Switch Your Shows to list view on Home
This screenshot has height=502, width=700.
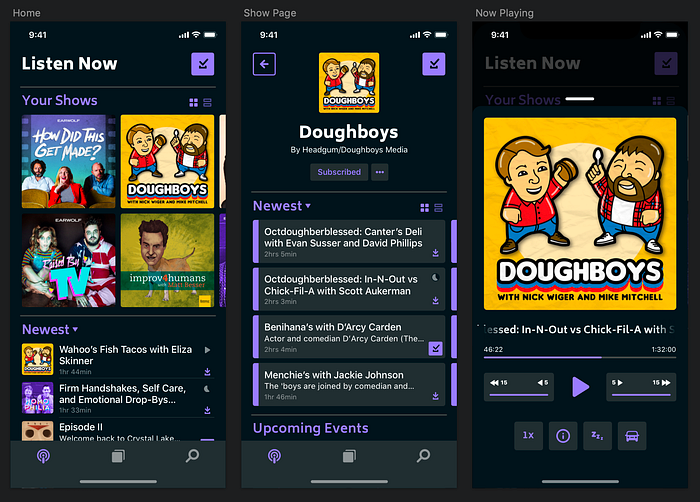pos(207,103)
